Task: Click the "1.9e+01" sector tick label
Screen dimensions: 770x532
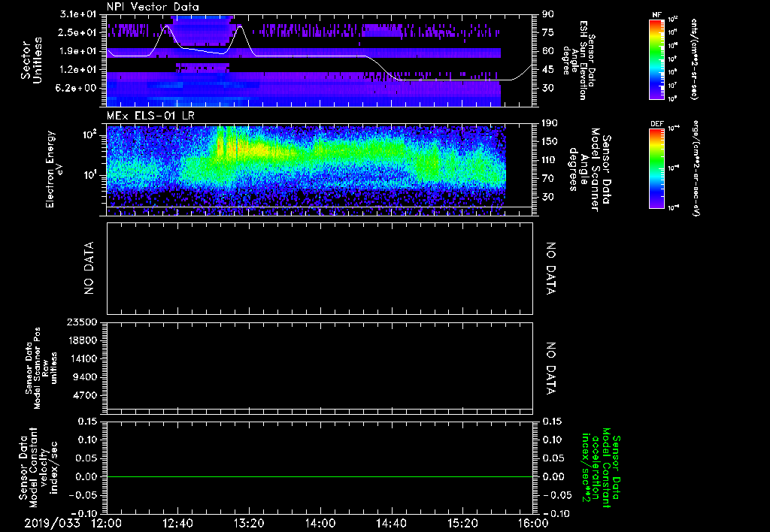Action: click(77, 51)
